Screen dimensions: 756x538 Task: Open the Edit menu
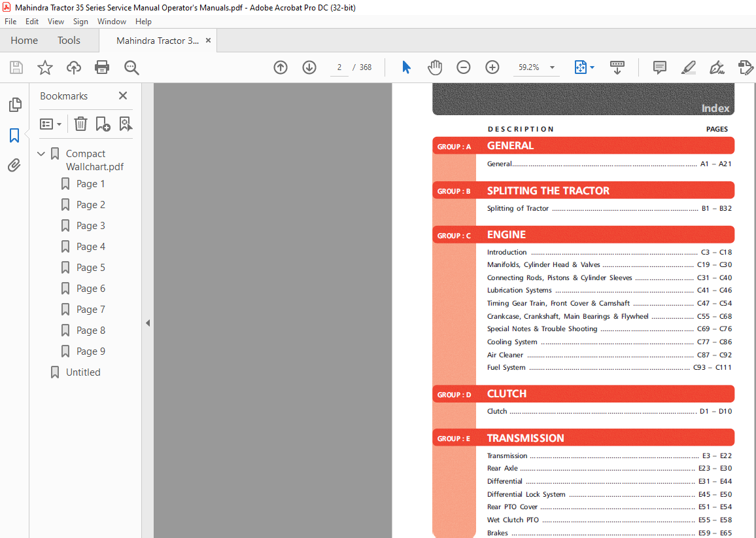click(32, 21)
